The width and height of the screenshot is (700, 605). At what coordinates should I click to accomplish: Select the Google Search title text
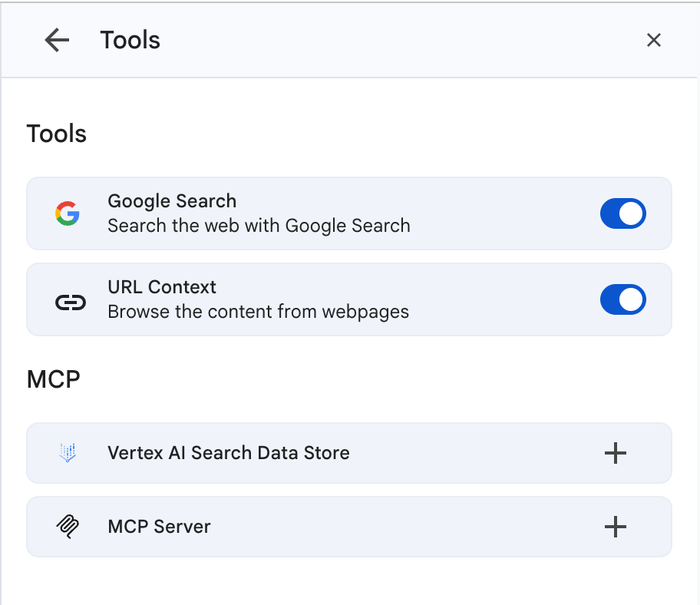click(x=172, y=201)
